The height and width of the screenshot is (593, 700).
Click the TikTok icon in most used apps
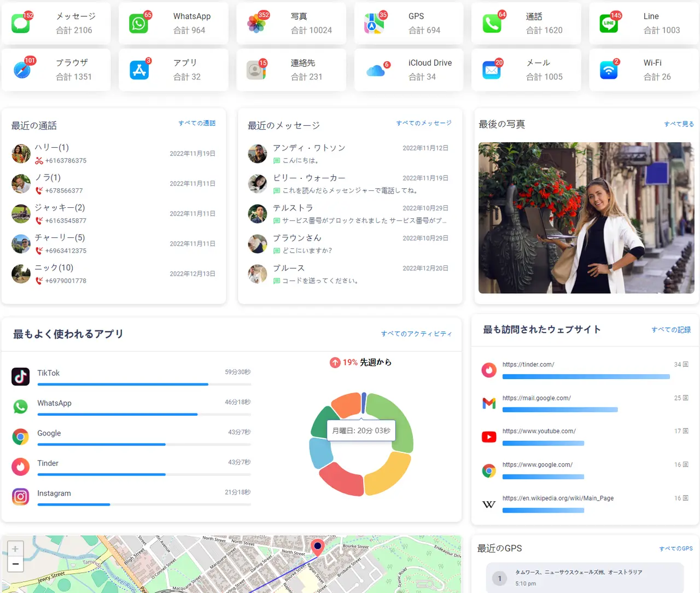point(21,376)
